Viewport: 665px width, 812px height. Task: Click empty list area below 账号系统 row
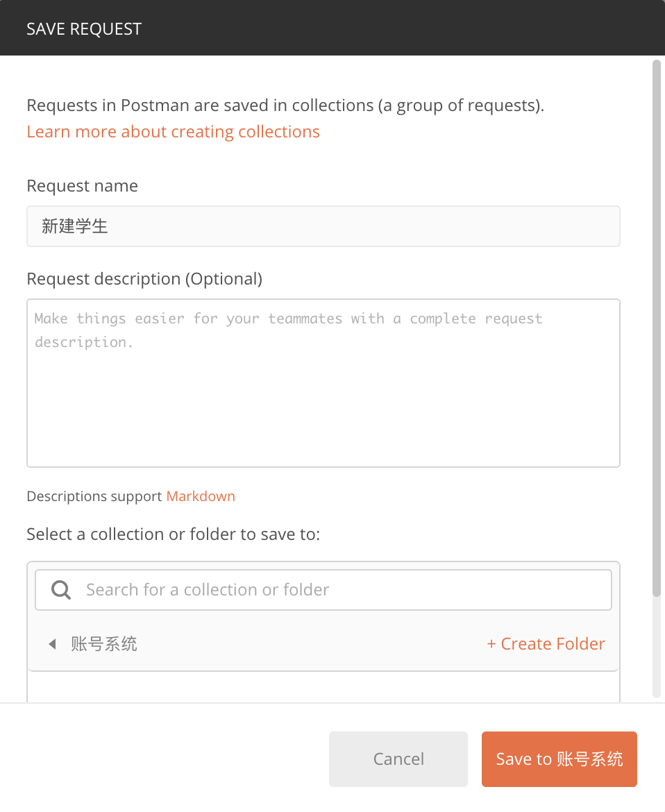pos(323,687)
